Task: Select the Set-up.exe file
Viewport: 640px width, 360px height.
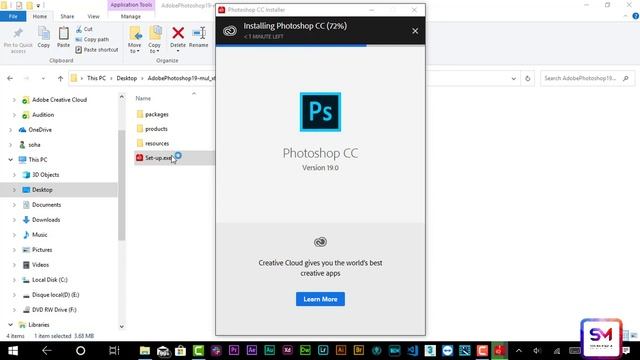Action: 158,158
